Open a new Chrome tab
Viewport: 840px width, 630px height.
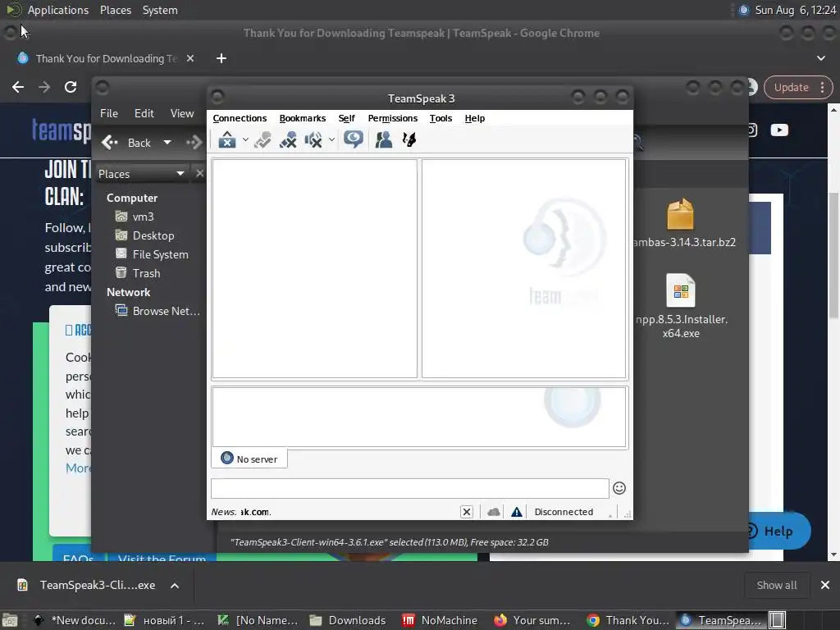click(x=221, y=58)
